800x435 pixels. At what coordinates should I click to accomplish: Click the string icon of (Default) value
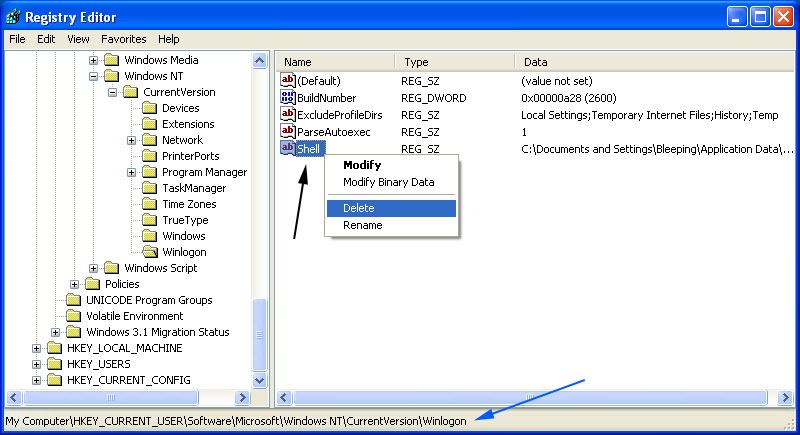pos(288,80)
